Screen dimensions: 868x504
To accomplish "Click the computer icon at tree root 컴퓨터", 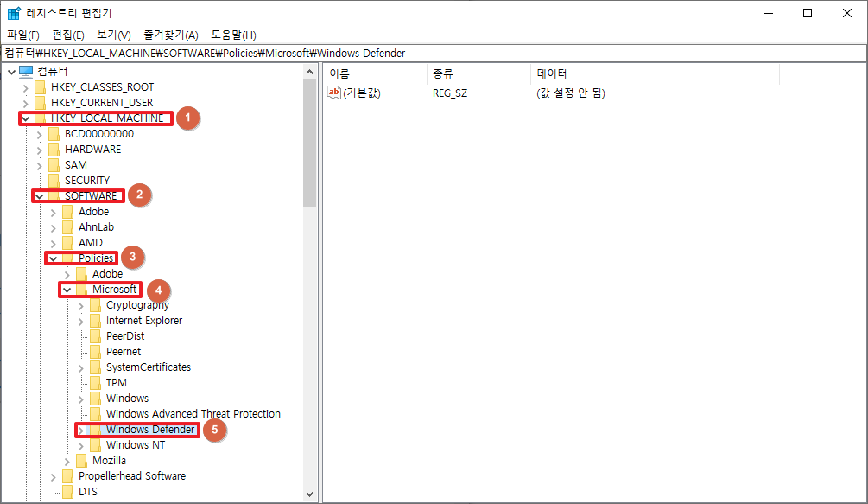I will click(x=26, y=71).
